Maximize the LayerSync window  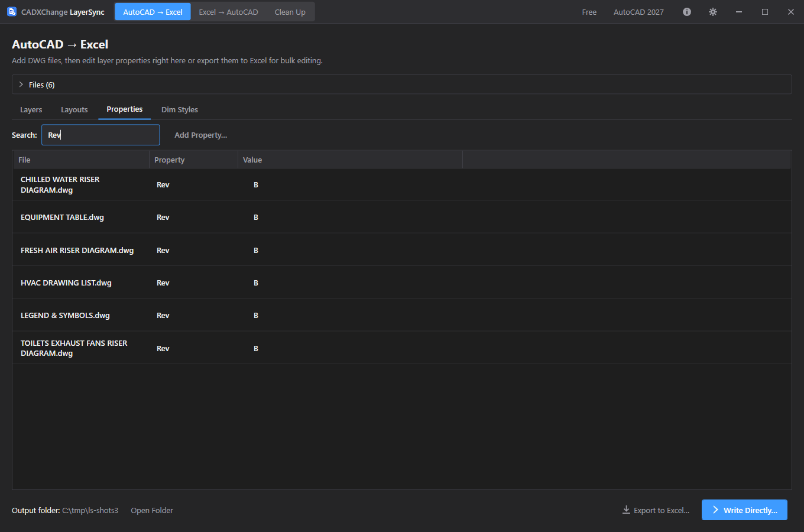(765, 12)
